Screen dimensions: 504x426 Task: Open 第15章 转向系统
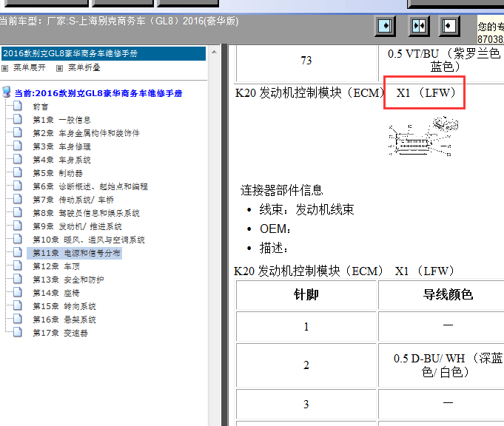tap(64, 306)
